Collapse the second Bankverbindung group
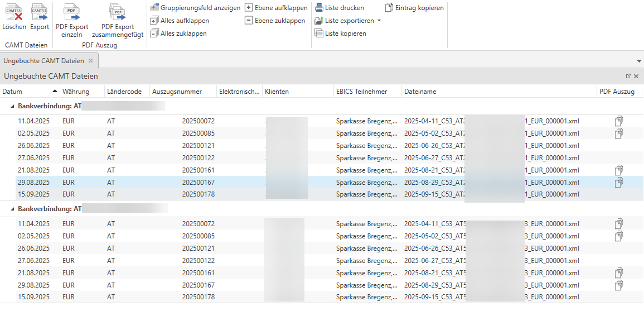This screenshot has width=644, height=330. click(x=12, y=208)
